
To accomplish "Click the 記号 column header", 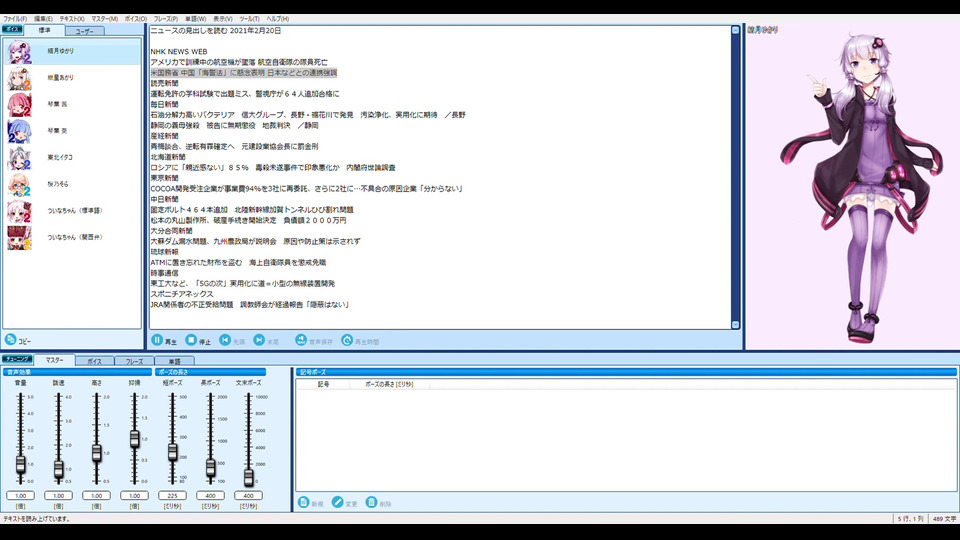I will 323,384.
